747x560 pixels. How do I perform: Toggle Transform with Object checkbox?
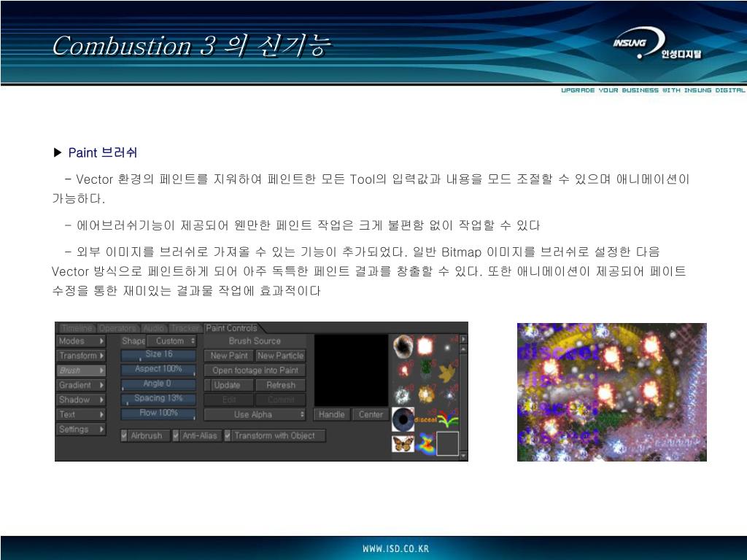[228, 435]
